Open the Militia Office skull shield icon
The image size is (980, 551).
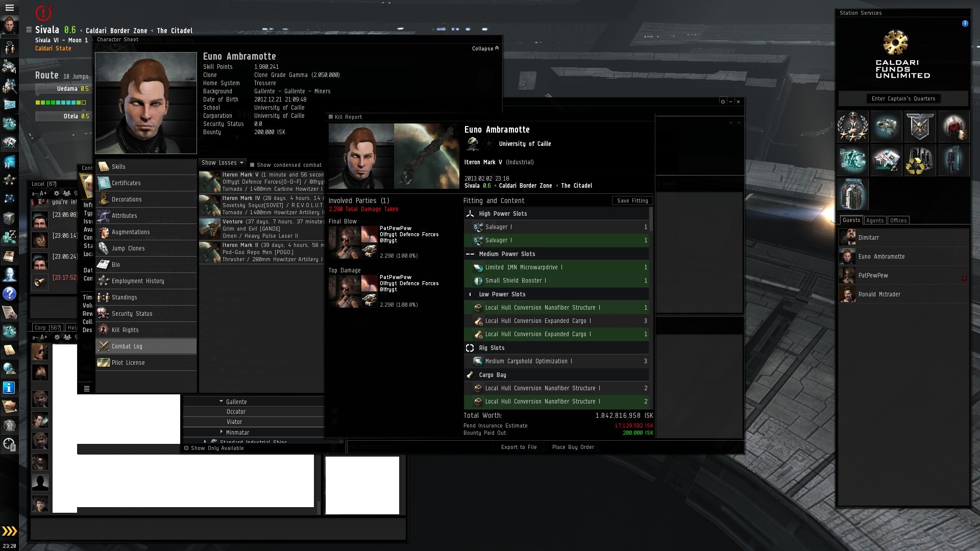click(x=920, y=126)
